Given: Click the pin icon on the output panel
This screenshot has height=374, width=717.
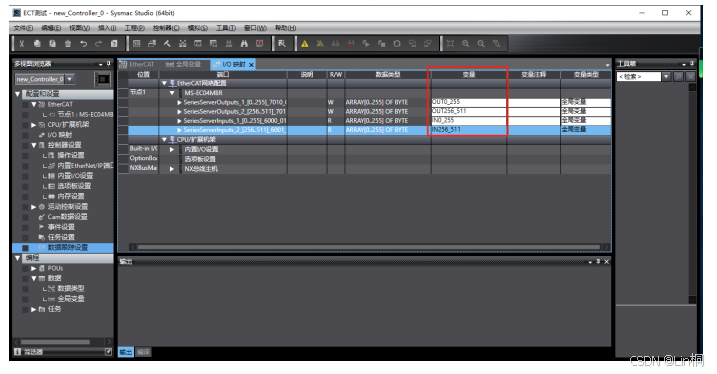Looking at the screenshot, I should pyautogui.click(x=598, y=262).
